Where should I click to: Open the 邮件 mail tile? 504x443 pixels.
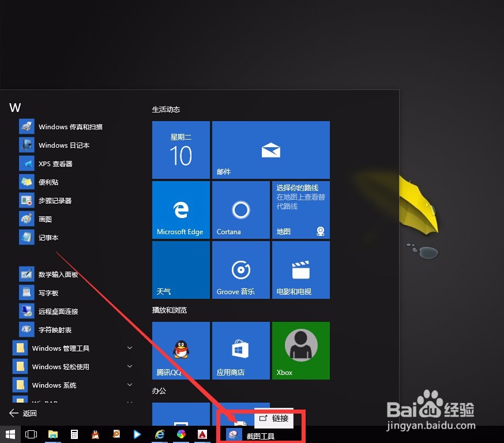tap(271, 150)
